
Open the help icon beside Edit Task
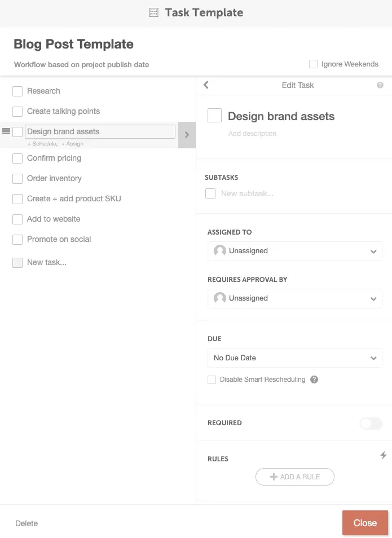380,85
